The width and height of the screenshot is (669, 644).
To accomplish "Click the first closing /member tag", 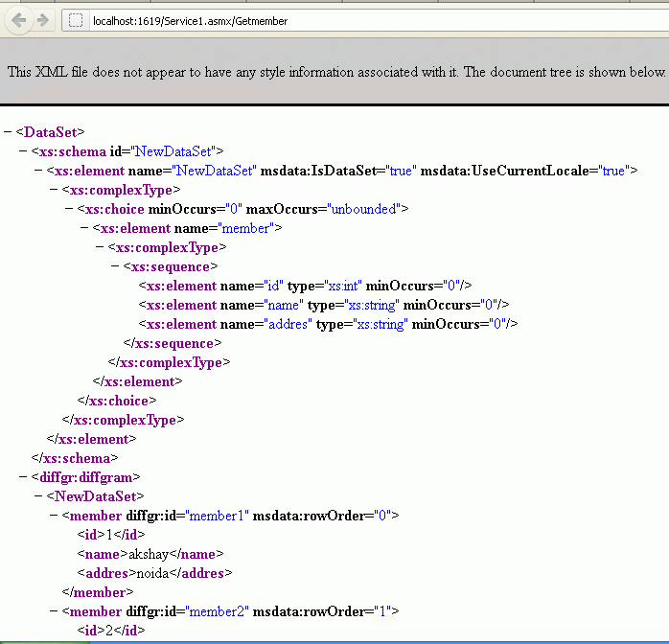I will [x=98, y=592].
